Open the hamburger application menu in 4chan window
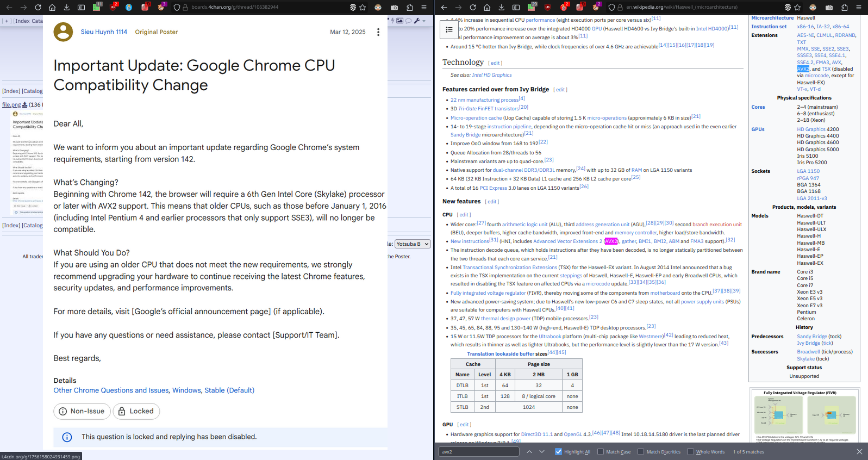 pos(424,7)
